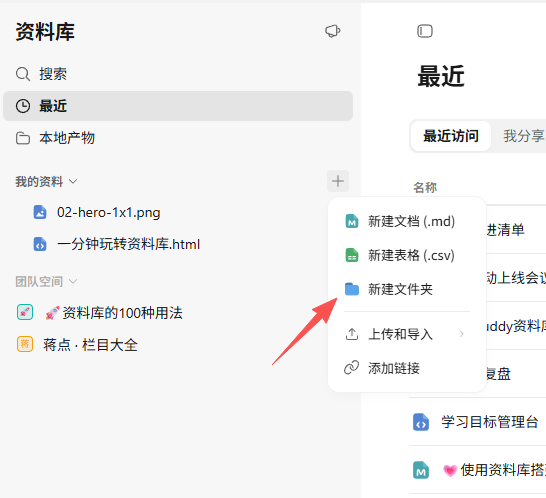Open 最近 in the sidebar
The width and height of the screenshot is (546, 498).
click(x=178, y=106)
